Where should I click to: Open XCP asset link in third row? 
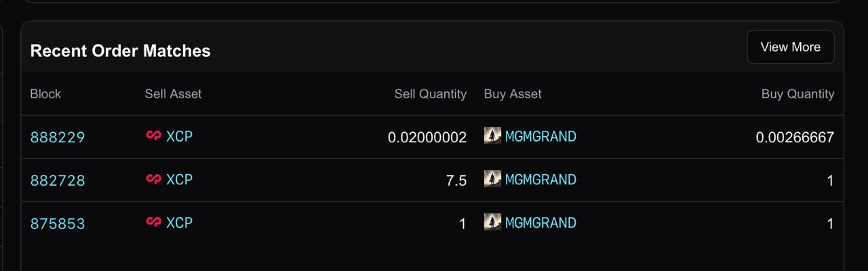pyautogui.click(x=180, y=223)
